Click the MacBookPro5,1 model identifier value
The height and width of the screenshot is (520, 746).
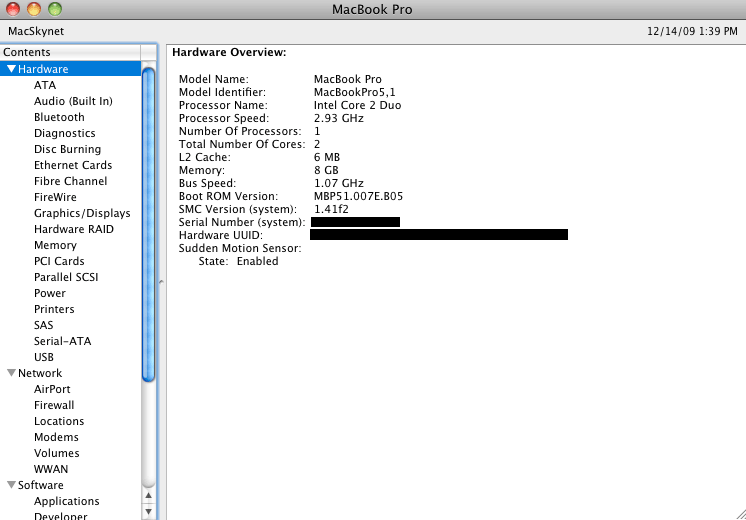pyautogui.click(x=354, y=92)
